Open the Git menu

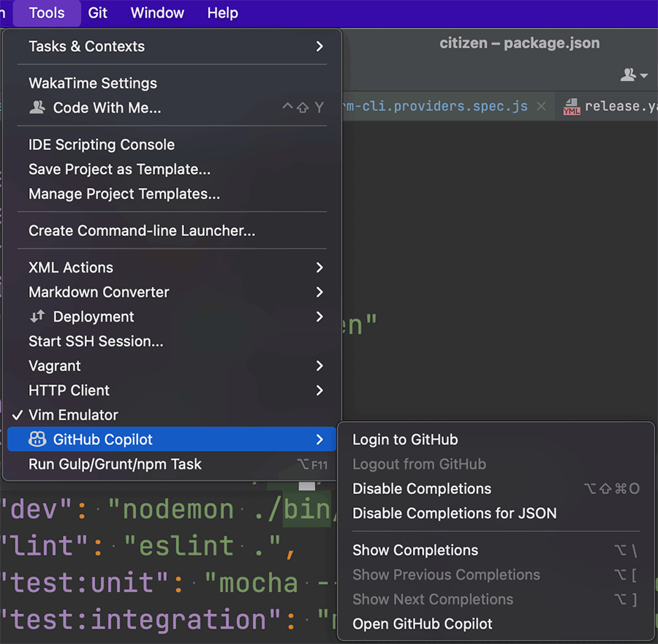97,13
